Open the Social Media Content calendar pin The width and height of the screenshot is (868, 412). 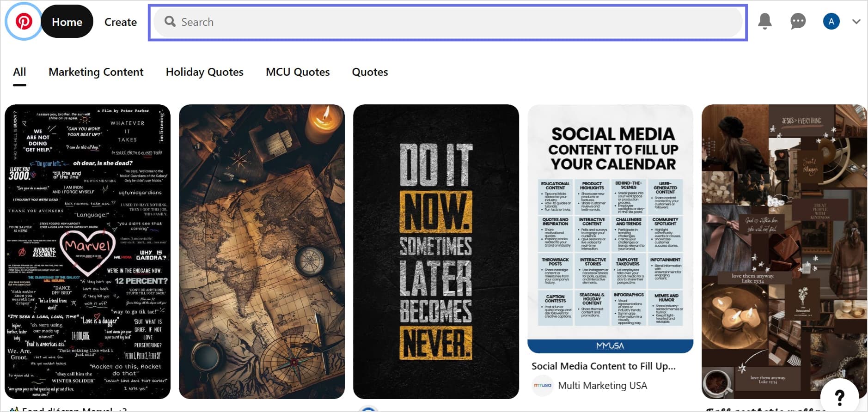610,229
